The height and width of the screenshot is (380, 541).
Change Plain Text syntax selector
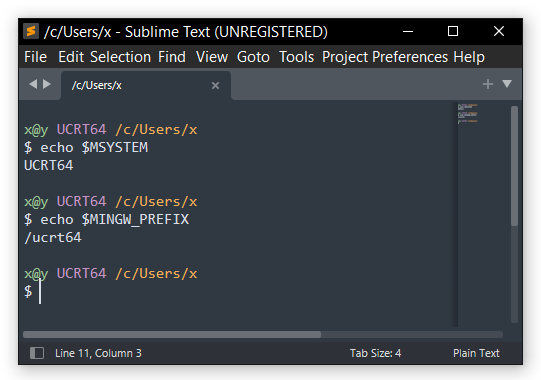[x=476, y=353]
